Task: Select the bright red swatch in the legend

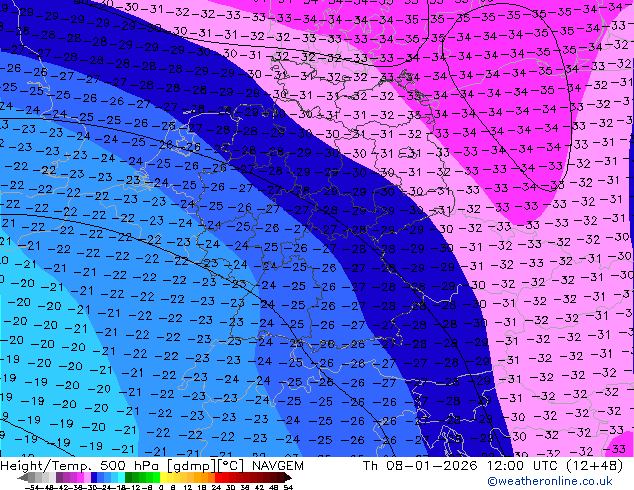Action: pyautogui.click(x=218, y=478)
